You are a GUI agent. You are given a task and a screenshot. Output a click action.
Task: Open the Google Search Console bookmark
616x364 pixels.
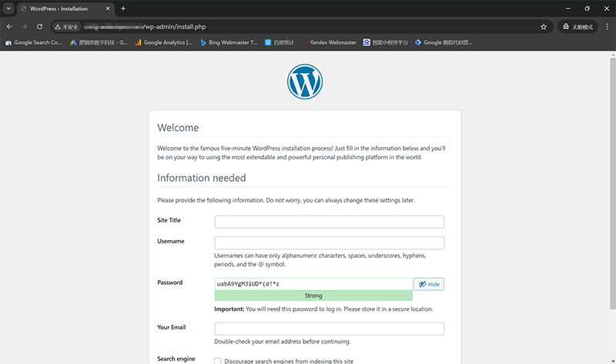(34, 42)
